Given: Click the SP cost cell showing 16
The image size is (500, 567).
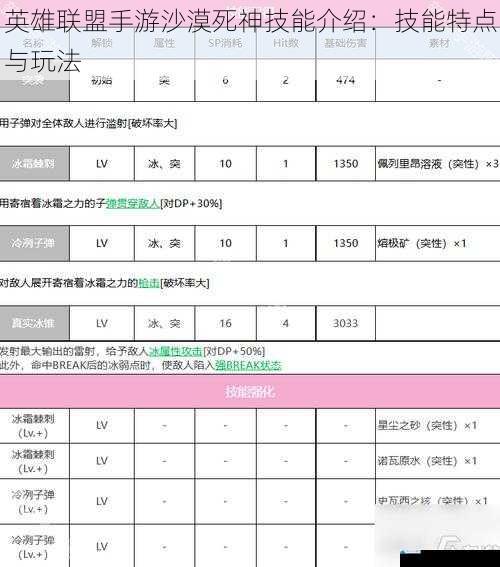Looking at the screenshot, I should point(225,323).
